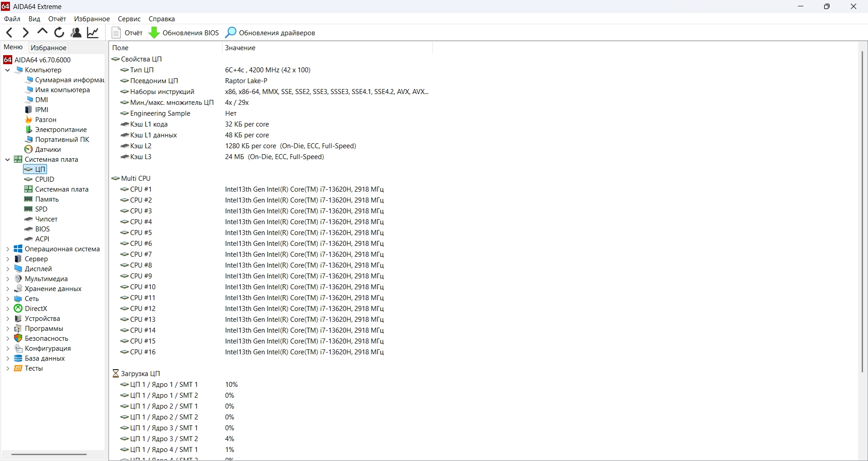Go forward with the right arrow toolbar icon
Image resolution: width=868 pixels, height=461 pixels.
[25, 33]
